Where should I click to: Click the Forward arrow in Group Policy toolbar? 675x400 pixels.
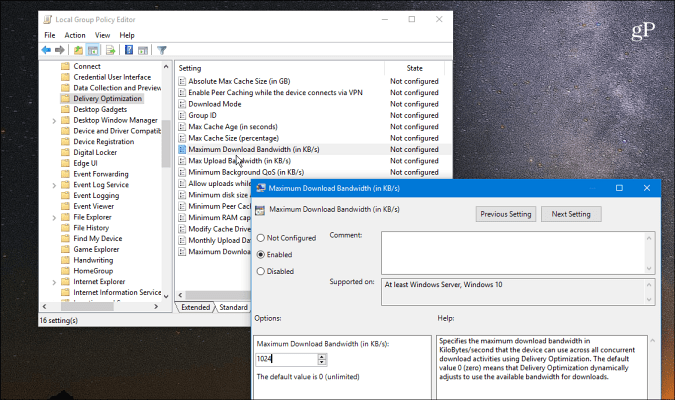click(x=60, y=50)
